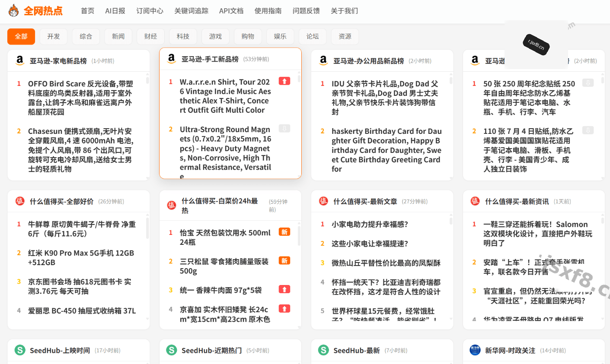The image size is (610, 364).
Task: Open IDU 父亲节卡片礼品 item
Action: 385,98
